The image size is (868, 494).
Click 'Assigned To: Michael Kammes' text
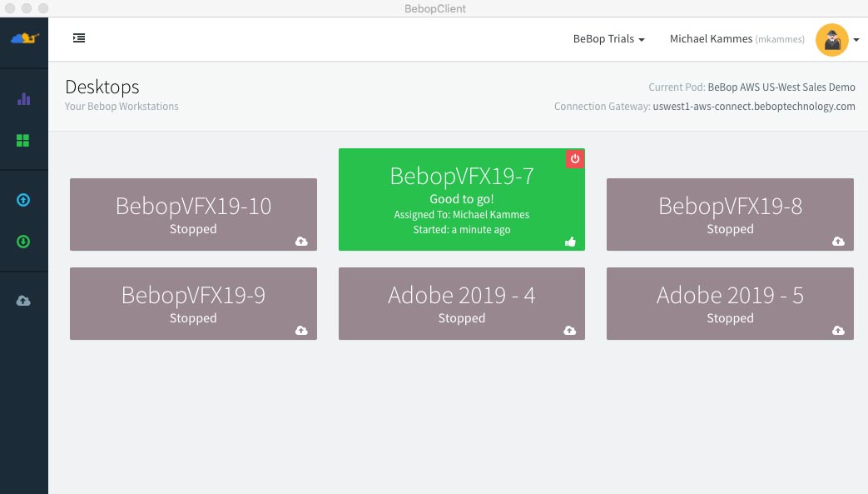(462, 215)
